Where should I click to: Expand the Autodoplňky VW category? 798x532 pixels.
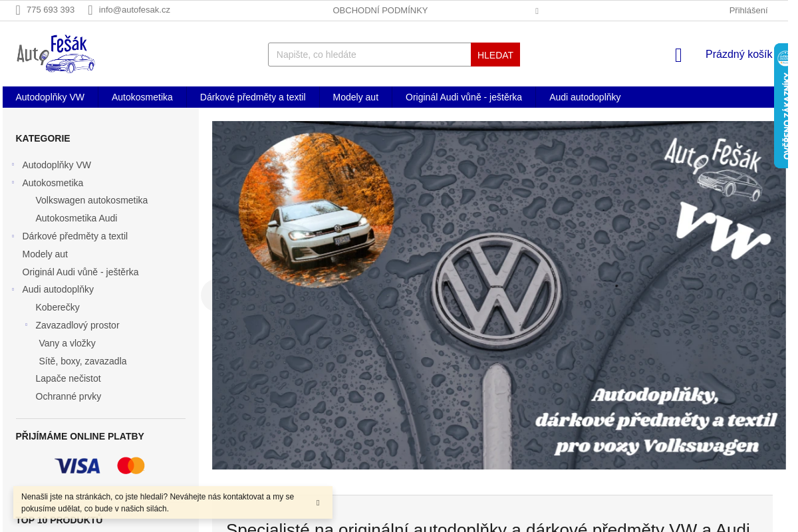(13, 164)
